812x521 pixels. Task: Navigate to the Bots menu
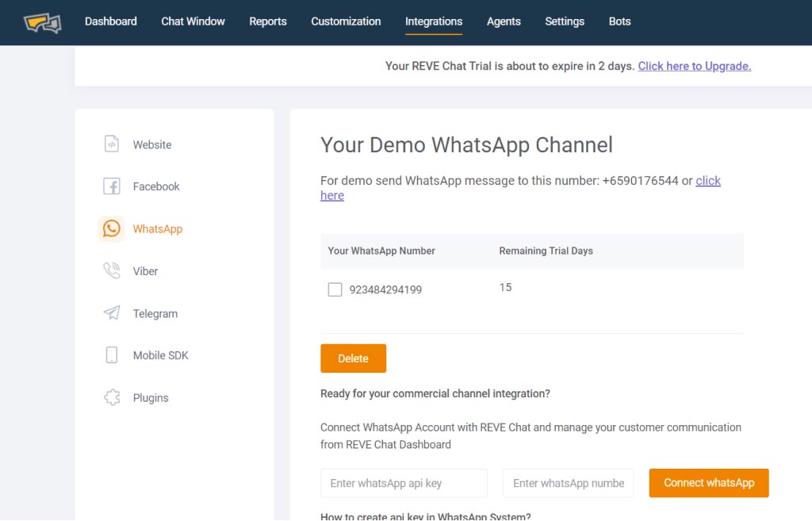619,21
